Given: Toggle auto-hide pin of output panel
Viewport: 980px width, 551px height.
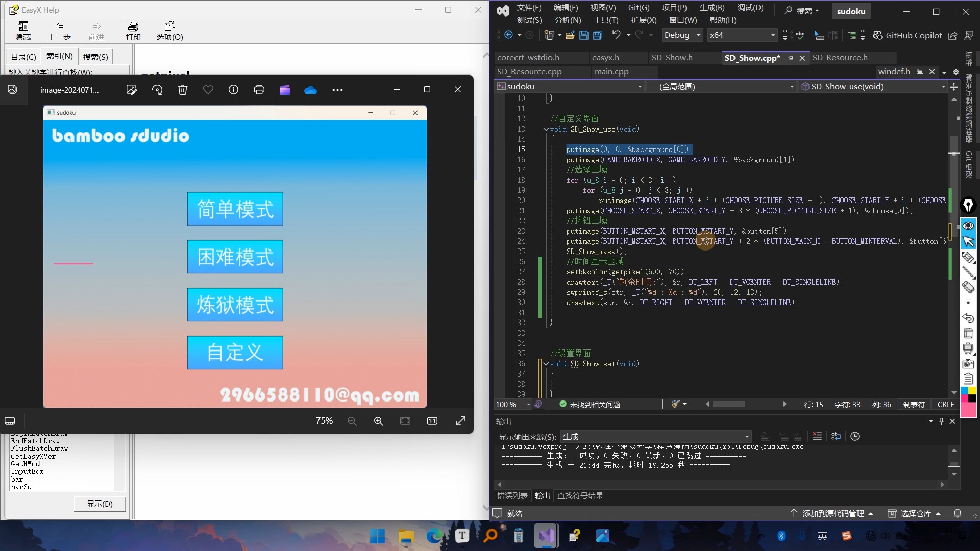Looking at the screenshot, I should click(941, 421).
